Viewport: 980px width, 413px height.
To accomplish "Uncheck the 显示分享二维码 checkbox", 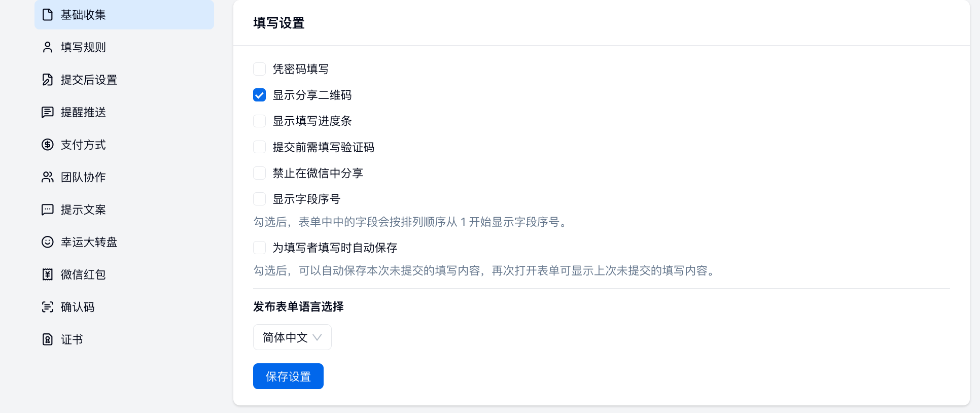I will (x=259, y=95).
